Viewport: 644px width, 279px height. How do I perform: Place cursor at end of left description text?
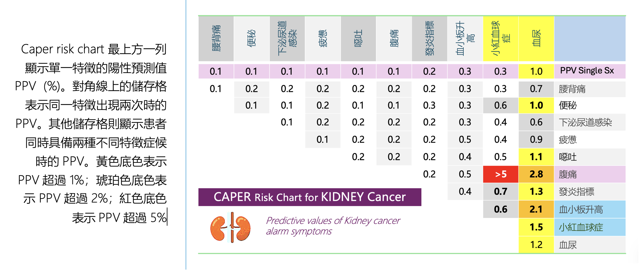click(x=167, y=218)
